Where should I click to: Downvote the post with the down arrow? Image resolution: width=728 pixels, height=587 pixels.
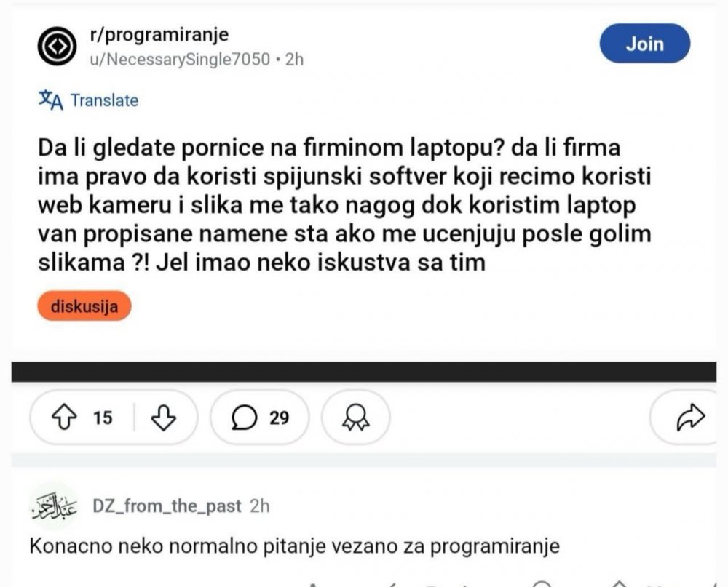[x=163, y=418]
